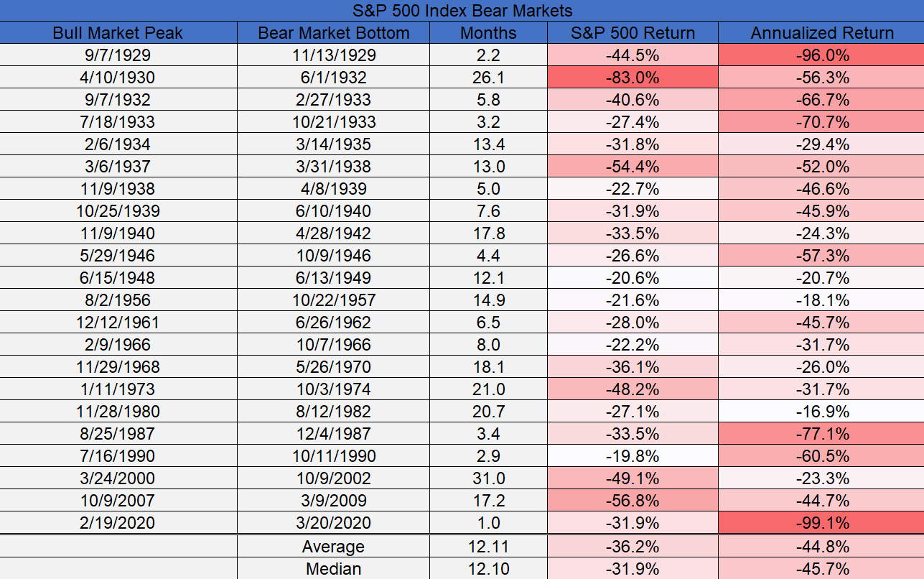
Task: Click the 'S&P 500 Index Bear Markets' title
Action: click(x=462, y=11)
